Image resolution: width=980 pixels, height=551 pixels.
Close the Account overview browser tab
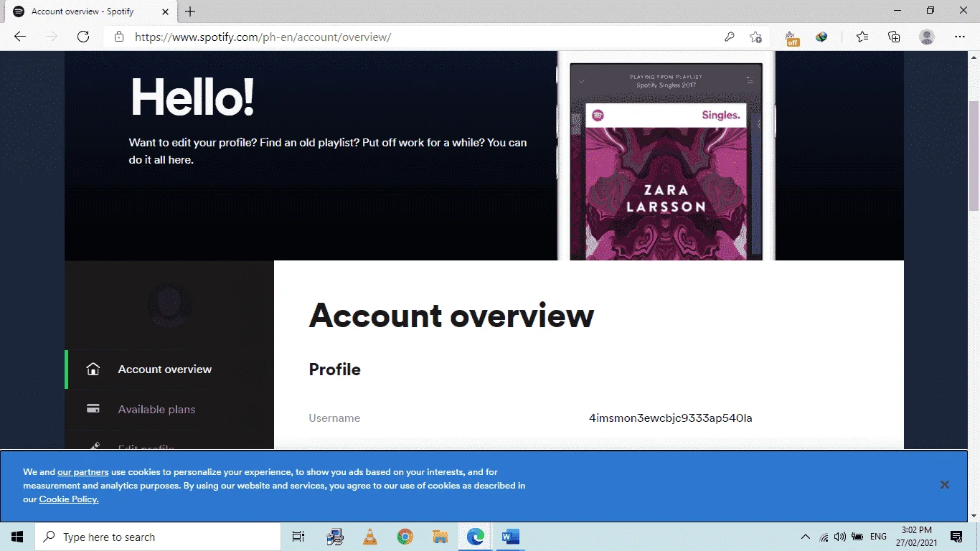click(x=166, y=11)
